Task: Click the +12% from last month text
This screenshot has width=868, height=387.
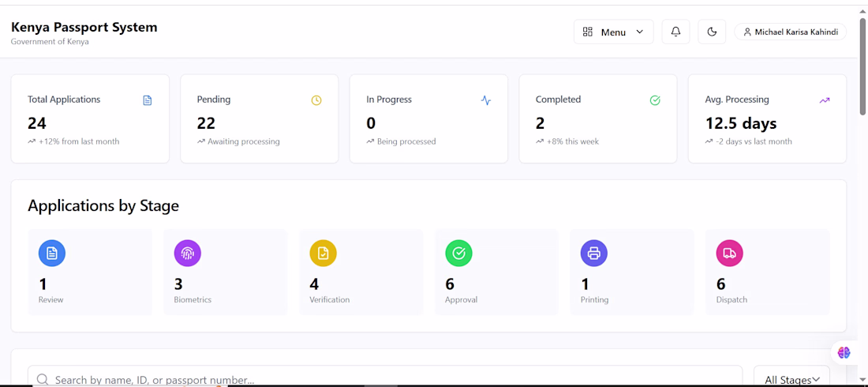Action: [79, 141]
